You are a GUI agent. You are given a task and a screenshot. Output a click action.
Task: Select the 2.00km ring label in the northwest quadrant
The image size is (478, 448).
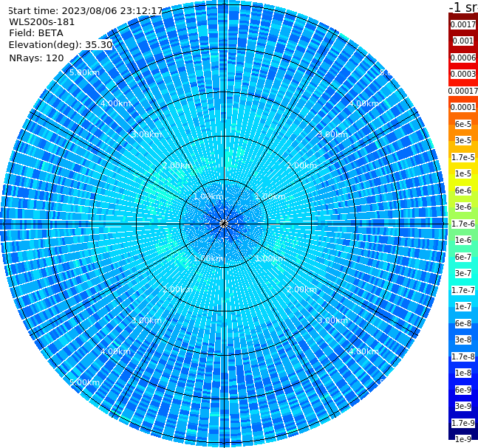[178, 165]
